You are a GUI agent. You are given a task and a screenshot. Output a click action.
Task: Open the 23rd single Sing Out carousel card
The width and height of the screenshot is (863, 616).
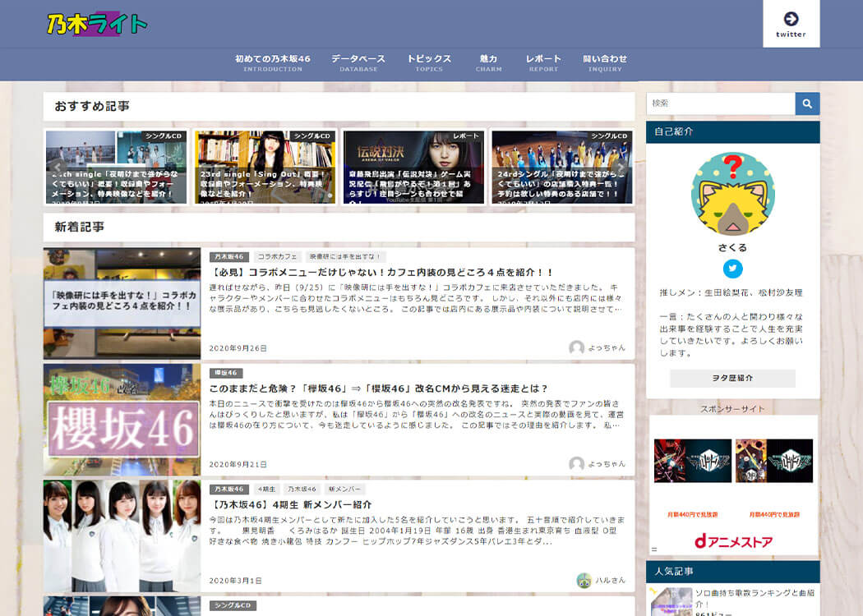[265, 167]
